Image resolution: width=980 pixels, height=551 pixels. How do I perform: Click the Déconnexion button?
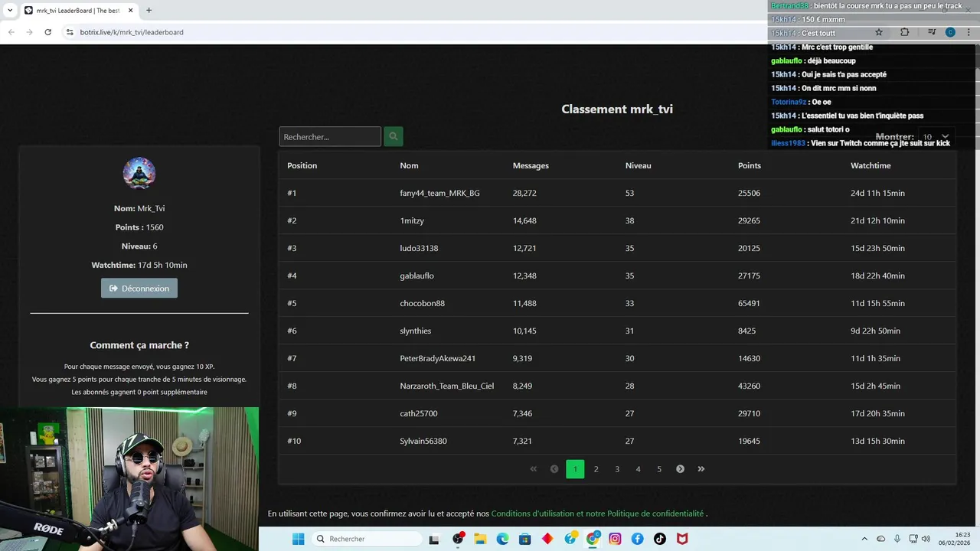click(139, 288)
